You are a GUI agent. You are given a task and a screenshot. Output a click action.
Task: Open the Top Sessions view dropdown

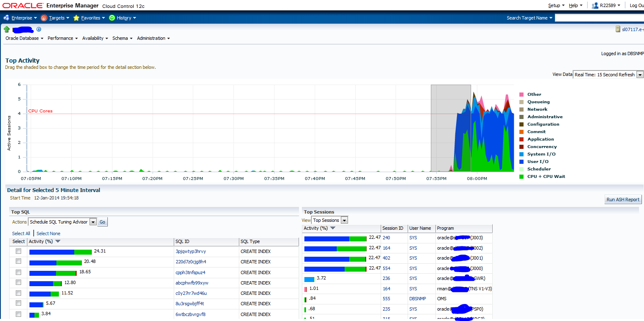click(x=344, y=220)
